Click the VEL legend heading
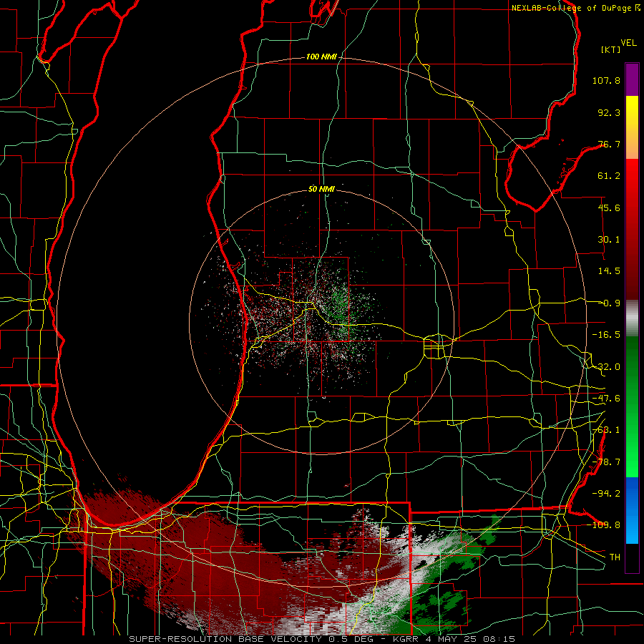 coord(628,43)
